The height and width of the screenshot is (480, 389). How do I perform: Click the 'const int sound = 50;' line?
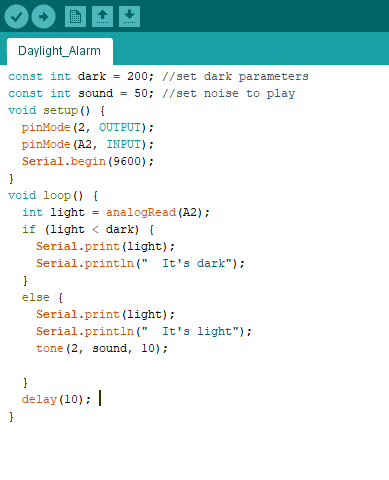[81, 93]
